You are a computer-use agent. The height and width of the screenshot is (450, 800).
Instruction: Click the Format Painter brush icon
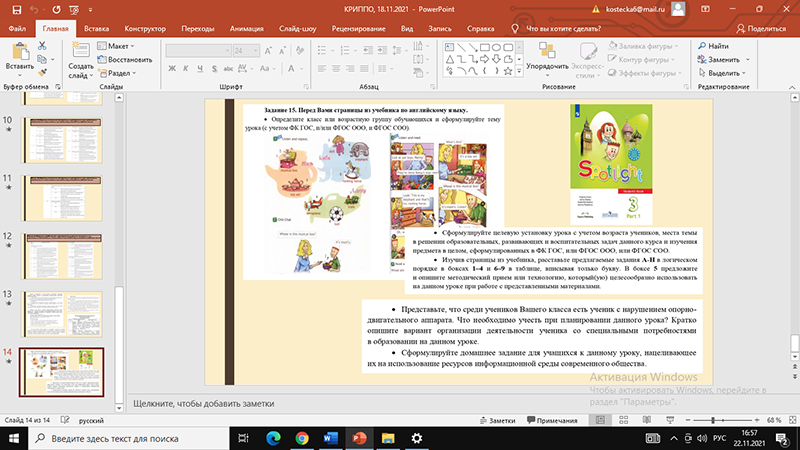(42, 73)
